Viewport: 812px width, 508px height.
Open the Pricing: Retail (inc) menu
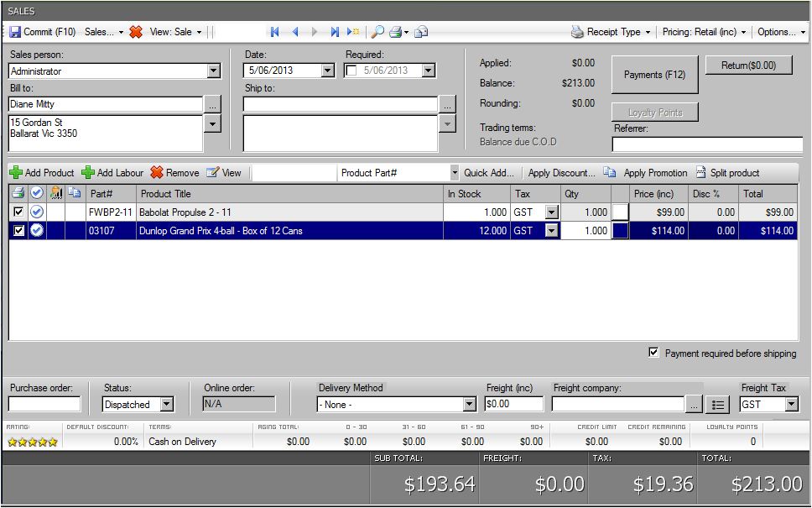pos(704,32)
